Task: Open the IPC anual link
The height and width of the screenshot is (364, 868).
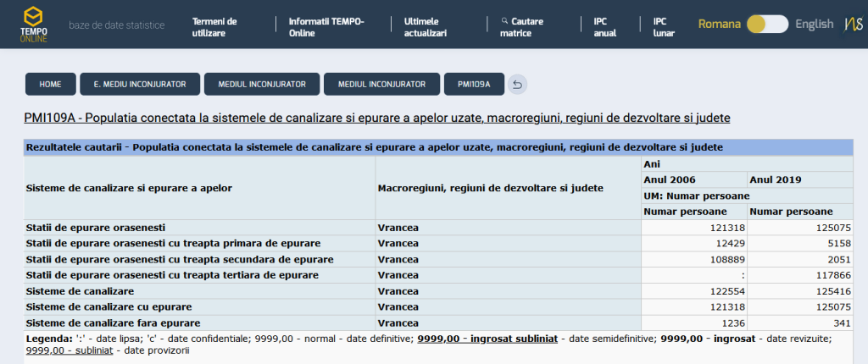Action: (x=605, y=27)
